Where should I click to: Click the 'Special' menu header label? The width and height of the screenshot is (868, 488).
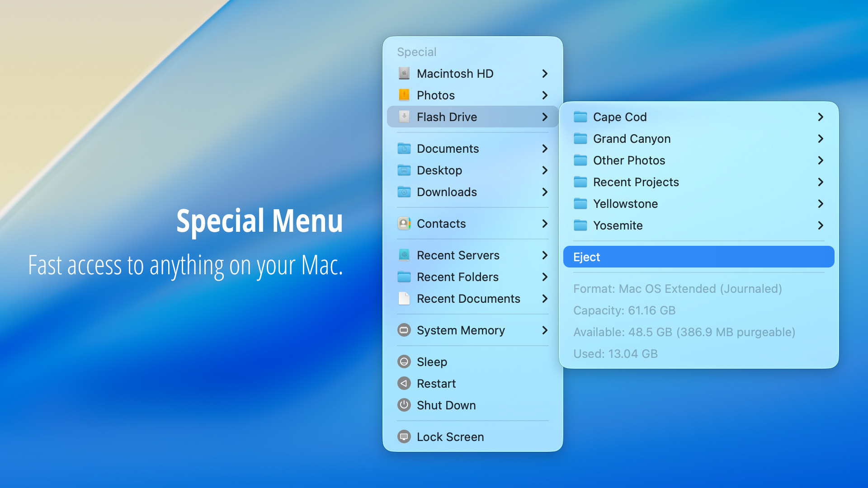[x=416, y=52]
